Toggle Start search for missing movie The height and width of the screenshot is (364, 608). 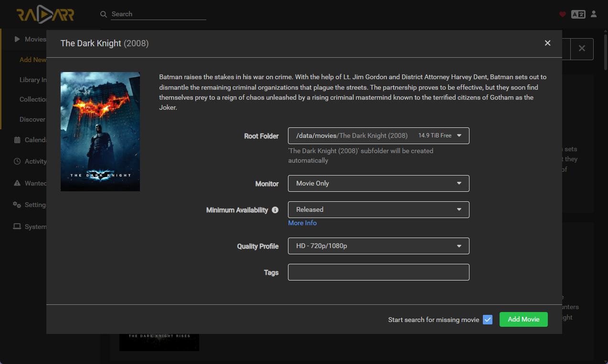pos(488,320)
